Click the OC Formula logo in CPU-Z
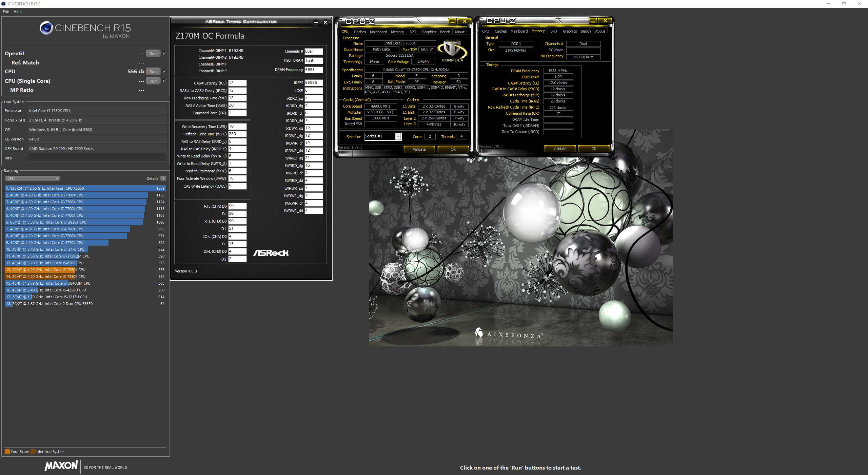This screenshot has width=868, height=475. (x=452, y=51)
